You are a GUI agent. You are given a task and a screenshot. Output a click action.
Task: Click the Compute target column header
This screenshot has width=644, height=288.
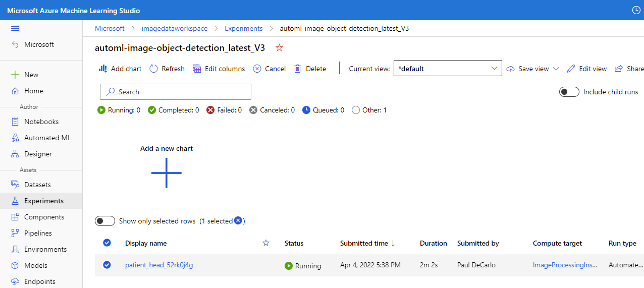click(x=557, y=243)
